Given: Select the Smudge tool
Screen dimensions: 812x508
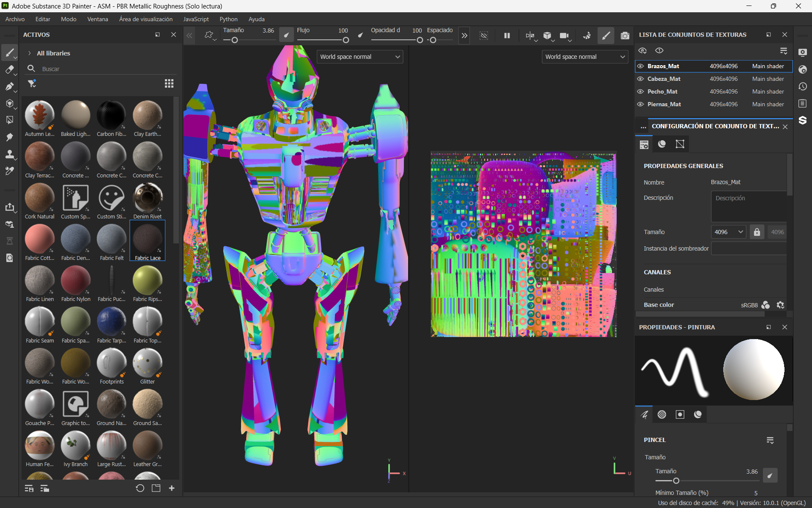Looking at the screenshot, I should click(x=9, y=137).
